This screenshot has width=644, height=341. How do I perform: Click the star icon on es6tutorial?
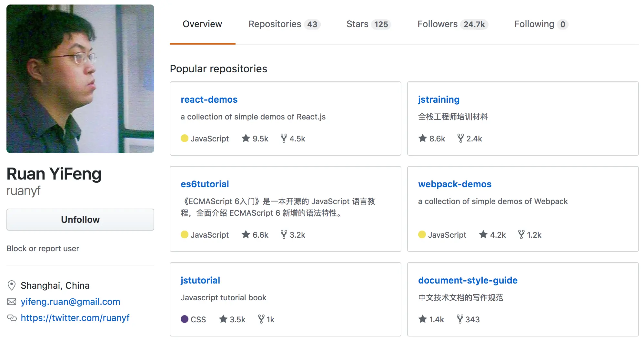pos(246,234)
